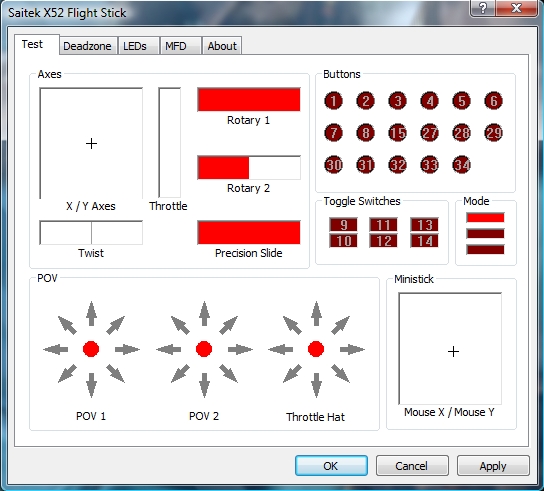This screenshot has height=491, width=544.
Task: Switch to the Deadzone tab
Action: [x=87, y=46]
